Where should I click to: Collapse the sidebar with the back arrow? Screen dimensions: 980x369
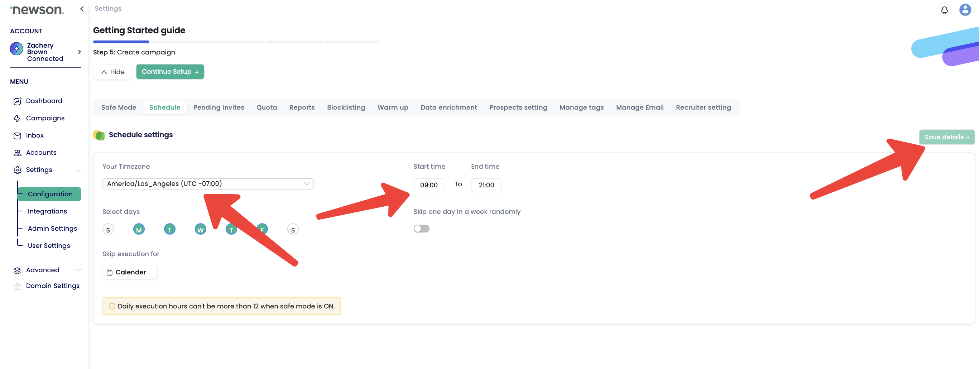pos(82,9)
